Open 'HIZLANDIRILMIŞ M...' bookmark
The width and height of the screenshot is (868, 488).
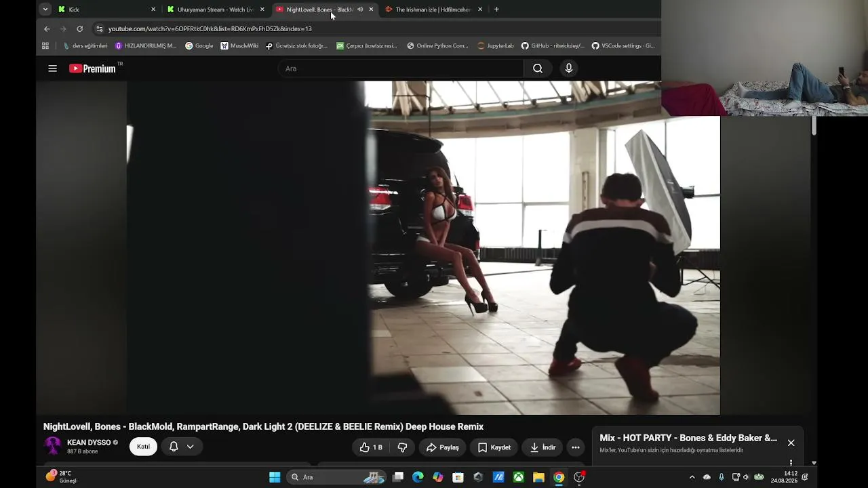coord(146,46)
